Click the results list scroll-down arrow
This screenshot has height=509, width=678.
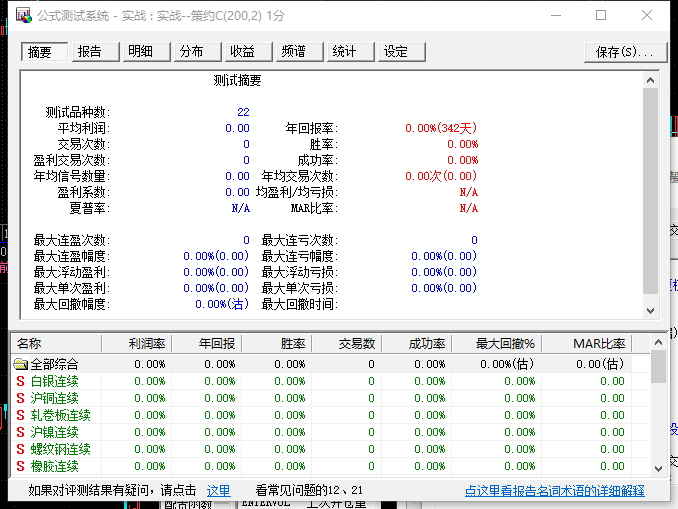pos(658,468)
